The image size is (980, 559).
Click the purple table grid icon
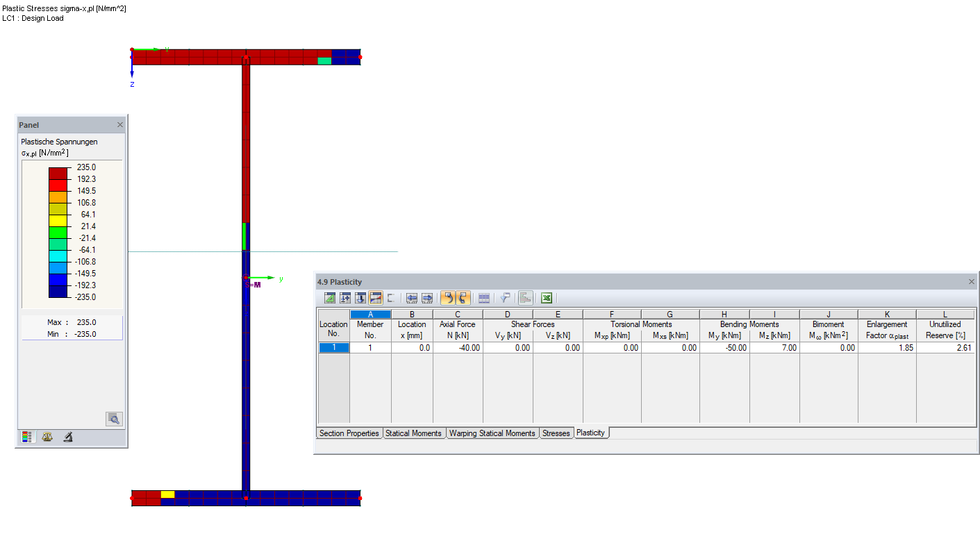[484, 298]
